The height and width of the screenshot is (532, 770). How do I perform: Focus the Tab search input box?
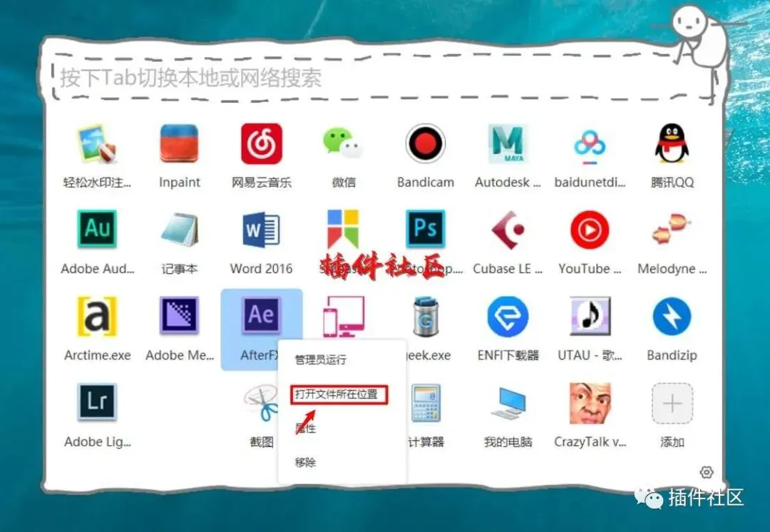(x=383, y=78)
